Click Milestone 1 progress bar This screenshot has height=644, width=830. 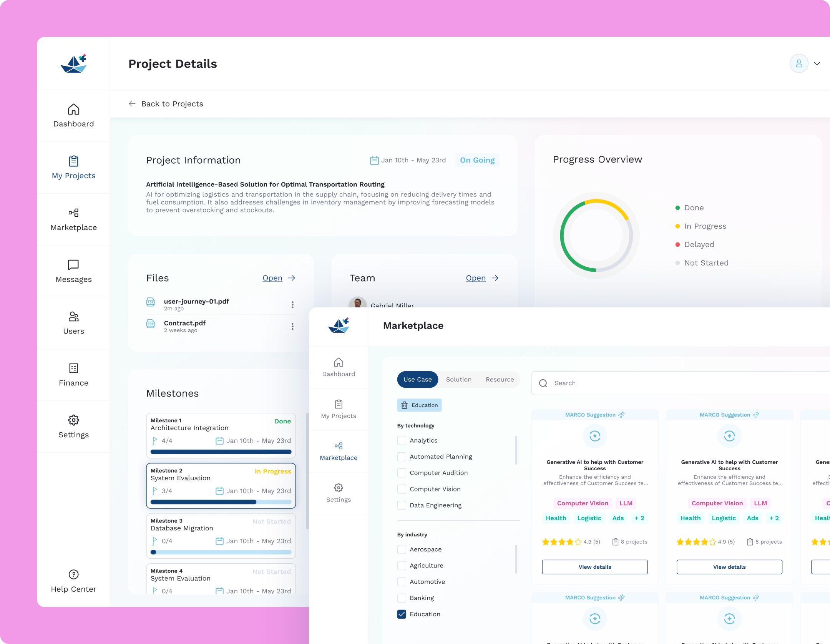pos(221,452)
